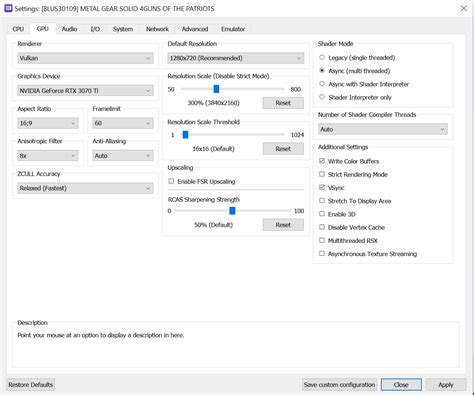The height and width of the screenshot is (395, 474).
Task: Open the Audio tab
Action: coord(69,29)
